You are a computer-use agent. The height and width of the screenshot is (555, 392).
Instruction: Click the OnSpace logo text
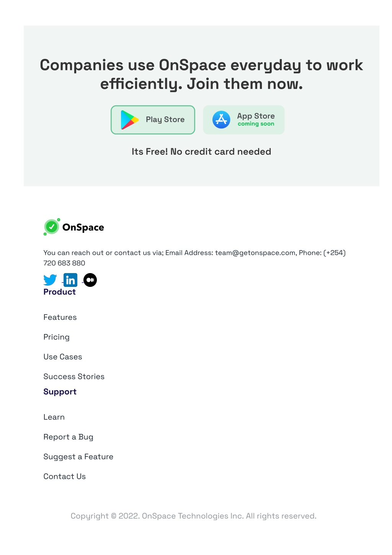click(83, 228)
